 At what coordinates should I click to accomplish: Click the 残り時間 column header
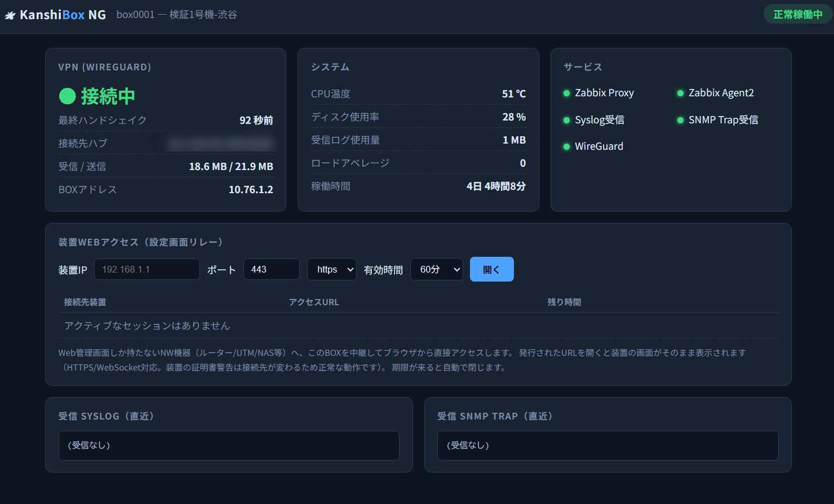tap(564, 302)
